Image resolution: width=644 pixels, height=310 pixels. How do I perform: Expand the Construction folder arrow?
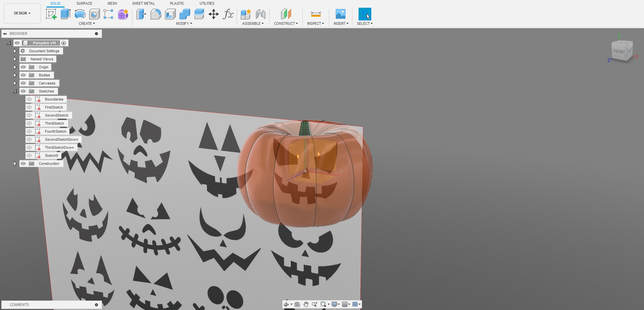pos(15,164)
